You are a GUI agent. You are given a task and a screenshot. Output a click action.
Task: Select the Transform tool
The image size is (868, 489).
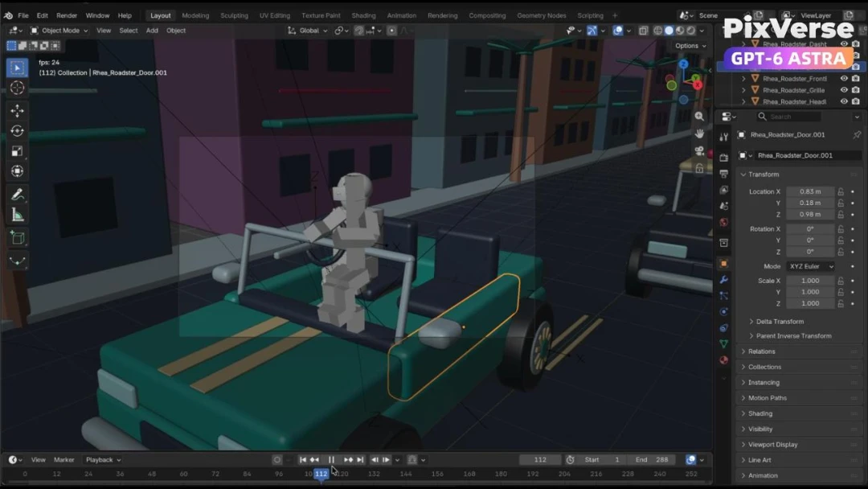point(17,171)
